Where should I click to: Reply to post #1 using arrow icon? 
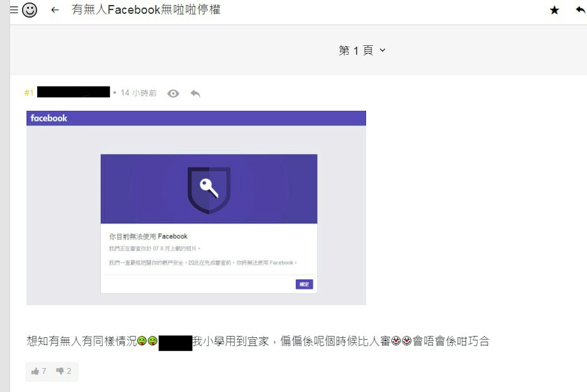[195, 93]
